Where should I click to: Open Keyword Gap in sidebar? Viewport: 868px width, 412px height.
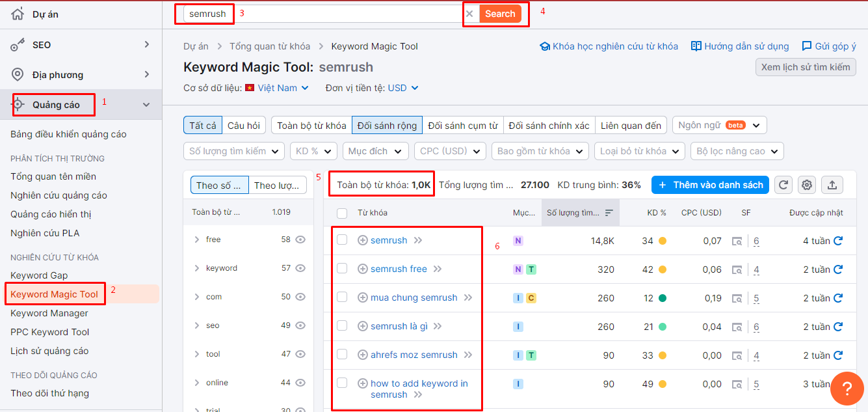tap(39, 275)
